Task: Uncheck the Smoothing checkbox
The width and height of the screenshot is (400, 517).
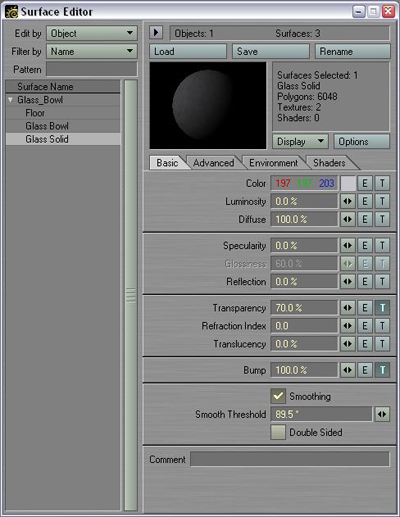Action: tap(278, 396)
